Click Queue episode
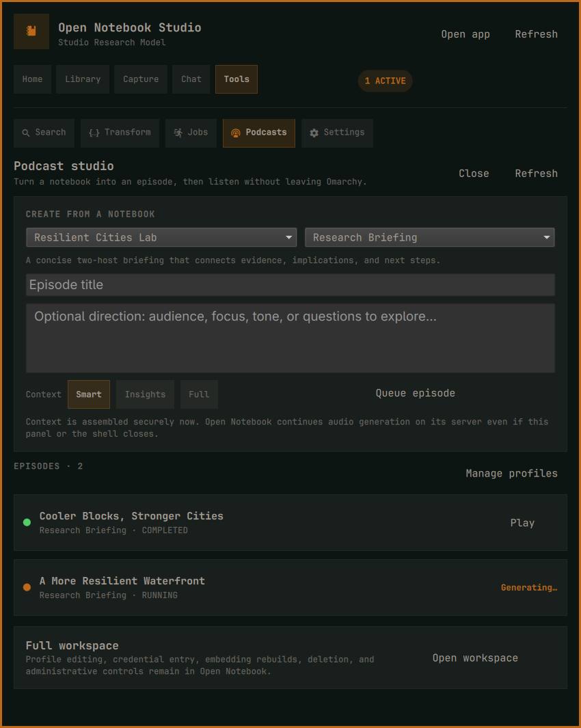581x728 pixels. tap(415, 393)
